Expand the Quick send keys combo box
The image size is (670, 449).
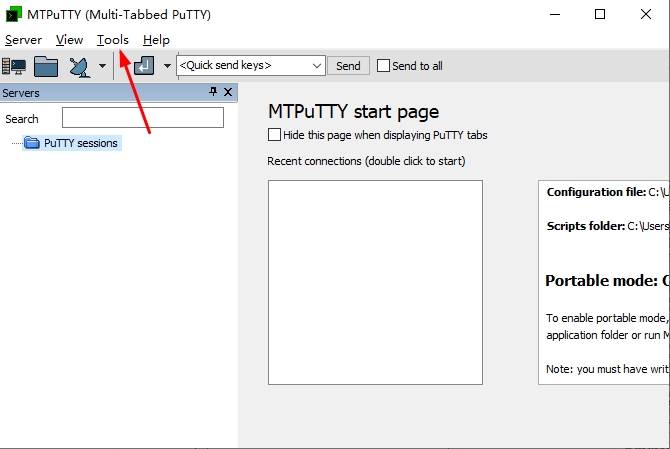pyautogui.click(x=317, y=66)
